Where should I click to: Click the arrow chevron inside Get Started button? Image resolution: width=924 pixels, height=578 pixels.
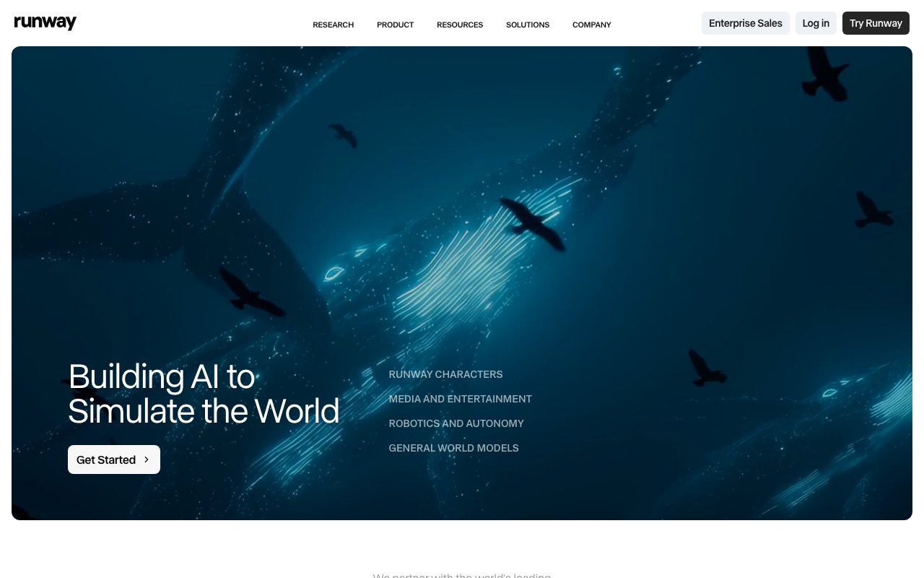click(x=147, y=460)
